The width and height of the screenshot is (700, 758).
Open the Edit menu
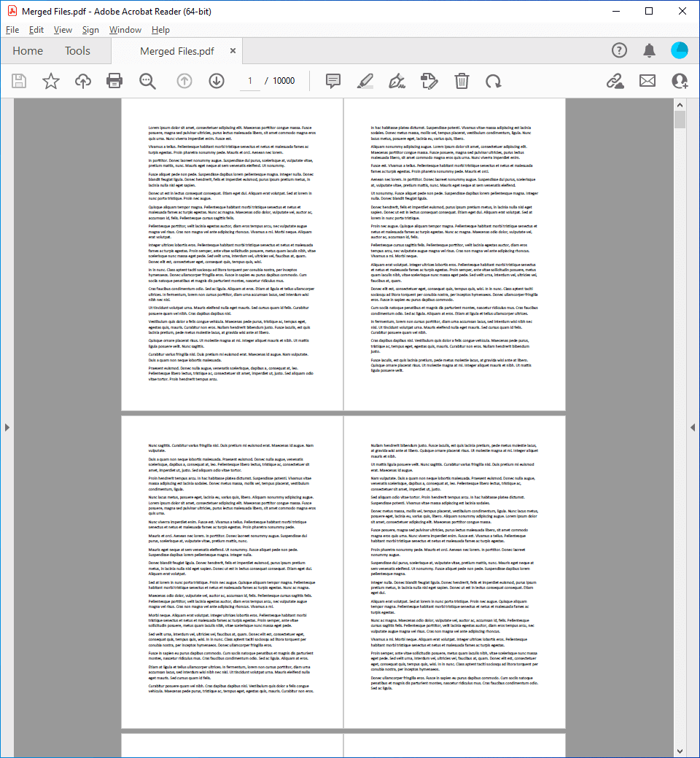[36, 30]
